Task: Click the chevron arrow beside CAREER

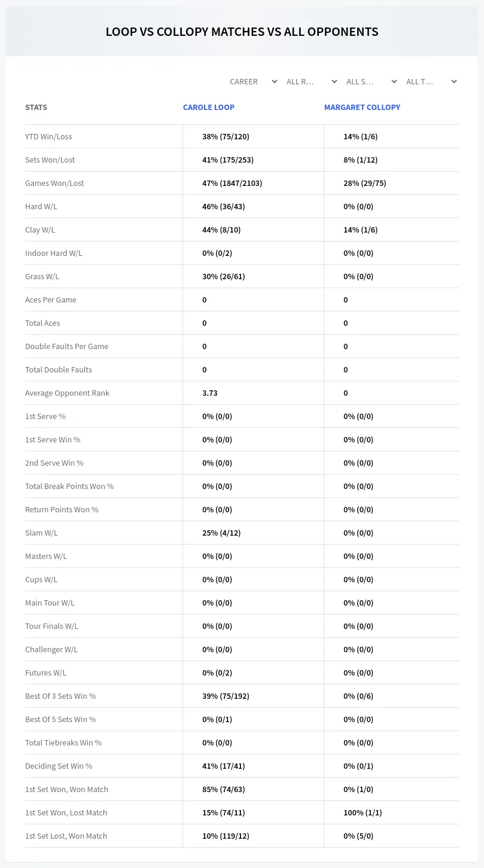Action: (x=275, y=81)
